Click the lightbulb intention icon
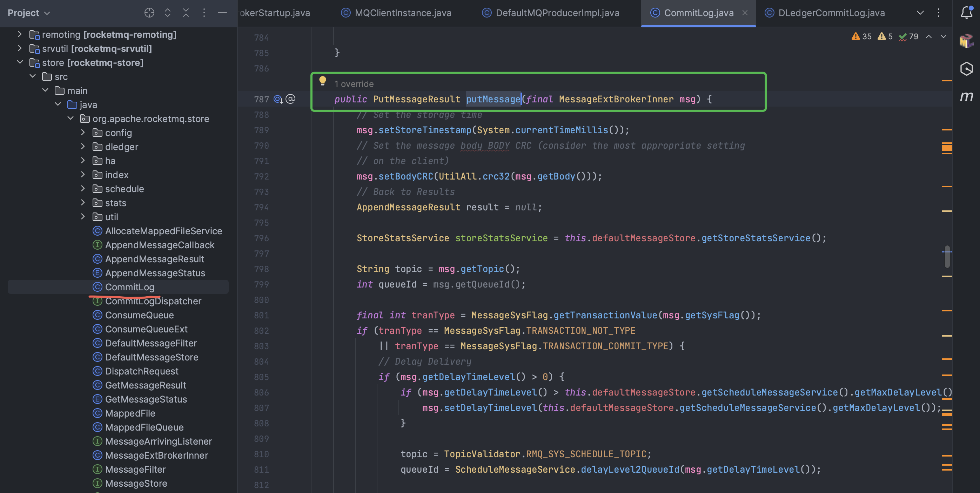Image resolution: width=980 pixels, height=493 pixels. tap(322, 81)
